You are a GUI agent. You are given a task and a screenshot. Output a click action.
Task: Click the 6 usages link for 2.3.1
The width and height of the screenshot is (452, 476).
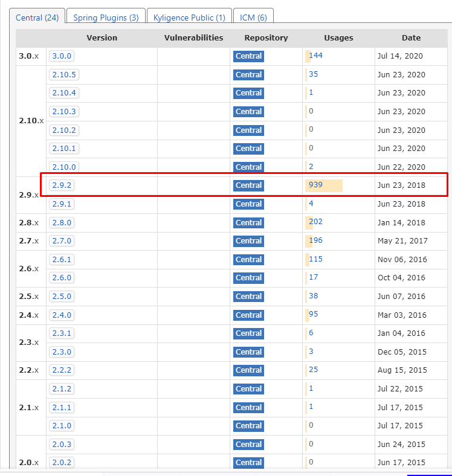point(311,333)
